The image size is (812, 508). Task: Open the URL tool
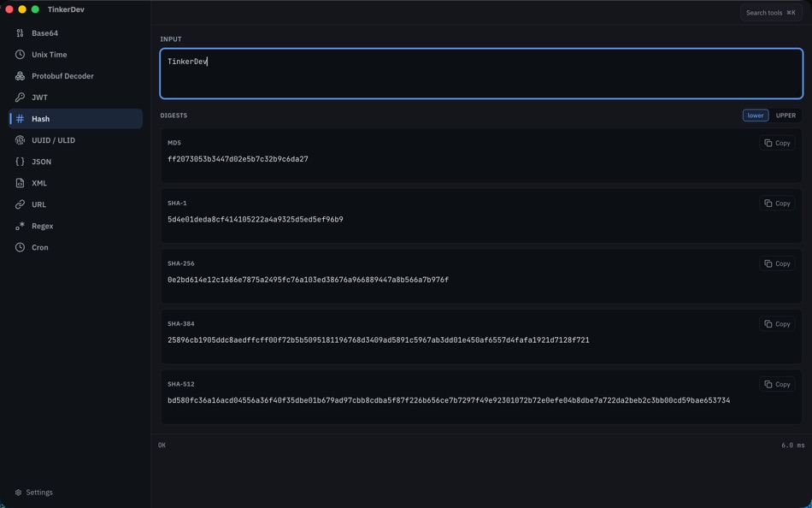[75, 204]
